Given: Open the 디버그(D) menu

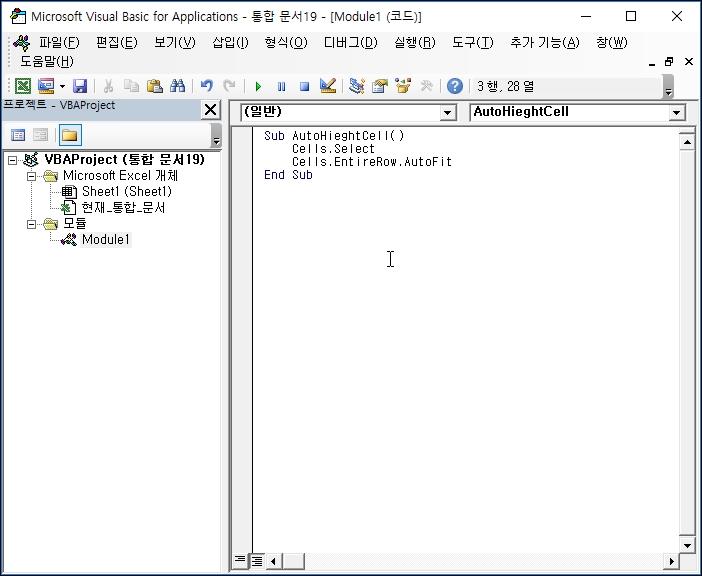Looking at the screenshot, I should [x=351, y=43].
